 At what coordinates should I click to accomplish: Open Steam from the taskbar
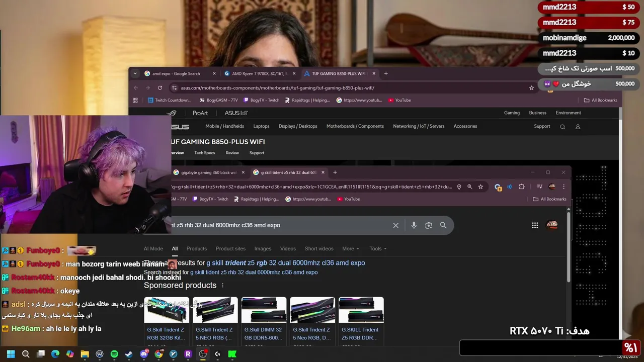[x=129, y=354]
